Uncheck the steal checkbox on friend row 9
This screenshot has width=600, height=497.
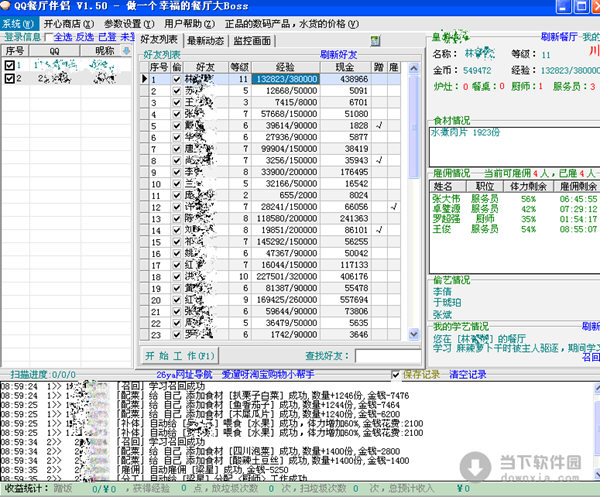click(176, 172)
